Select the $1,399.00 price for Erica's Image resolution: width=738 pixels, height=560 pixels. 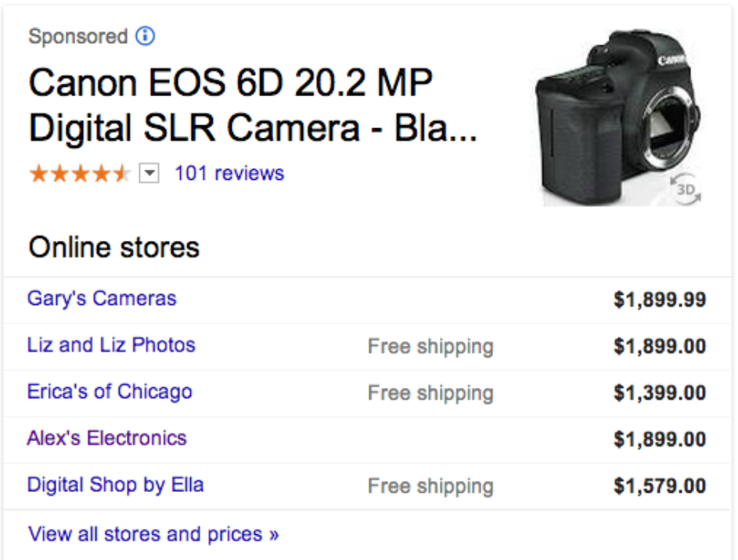[x=660, y=393]
